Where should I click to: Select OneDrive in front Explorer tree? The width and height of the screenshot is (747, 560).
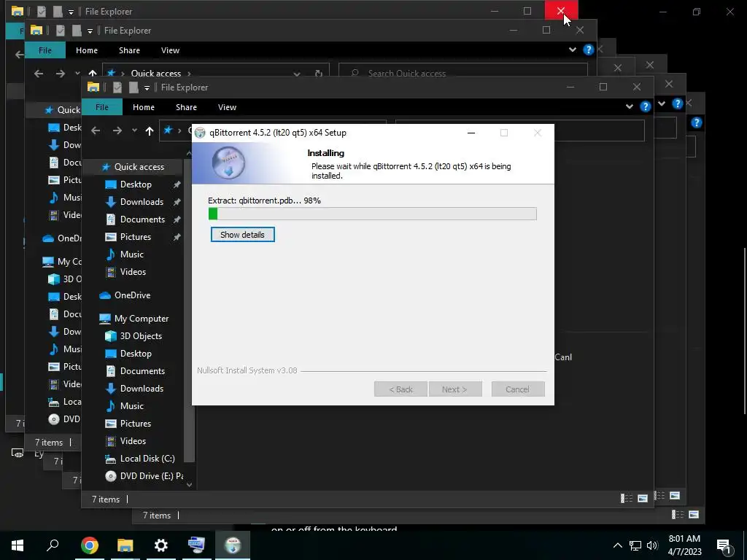pyautogui.click(x=133, y=295)
